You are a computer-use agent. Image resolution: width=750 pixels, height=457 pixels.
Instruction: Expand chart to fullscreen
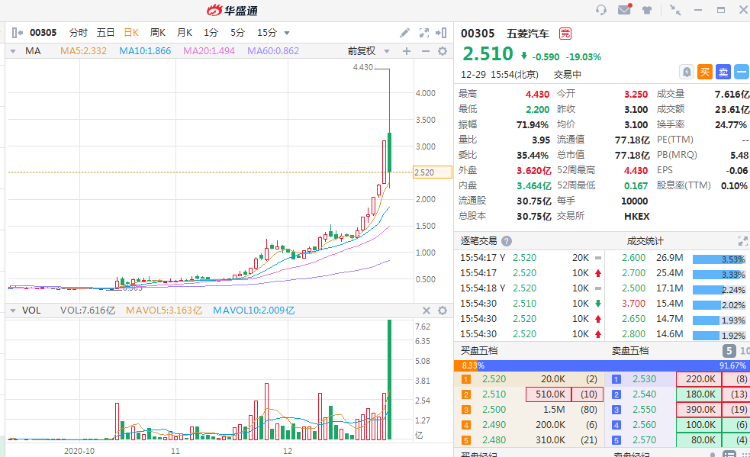click(x=424, y=33)
